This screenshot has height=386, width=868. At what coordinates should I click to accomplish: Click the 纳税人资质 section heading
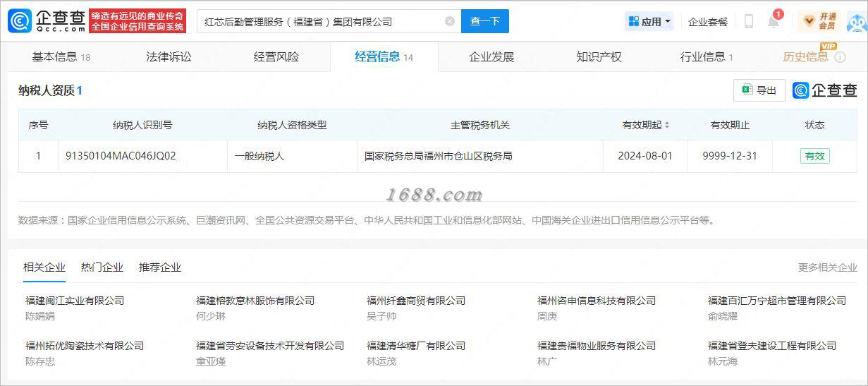[50, 90]
